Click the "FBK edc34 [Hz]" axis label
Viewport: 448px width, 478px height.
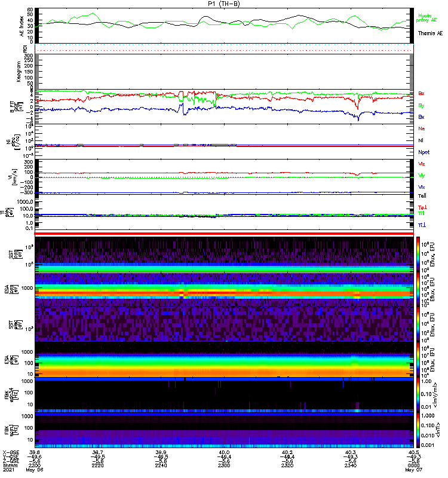11,394
